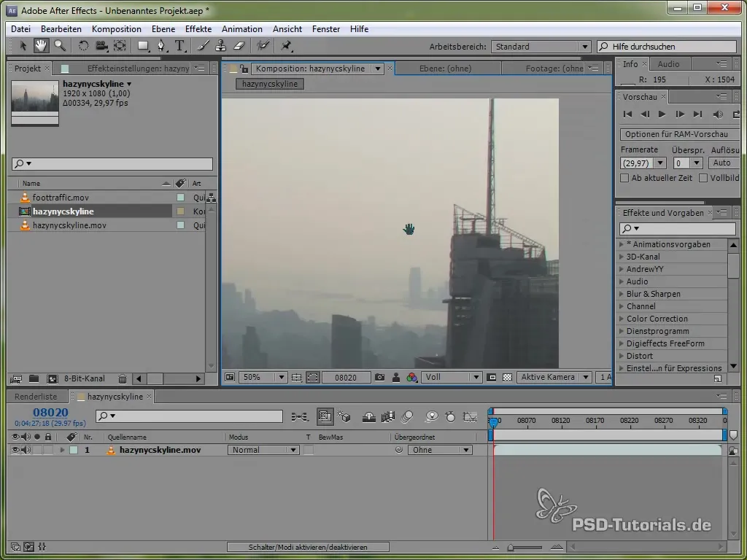Click the 08020 timecode below the viewer
Image resolution: width=747 pixels, height=560 pixels.
[x=346, y=378]
